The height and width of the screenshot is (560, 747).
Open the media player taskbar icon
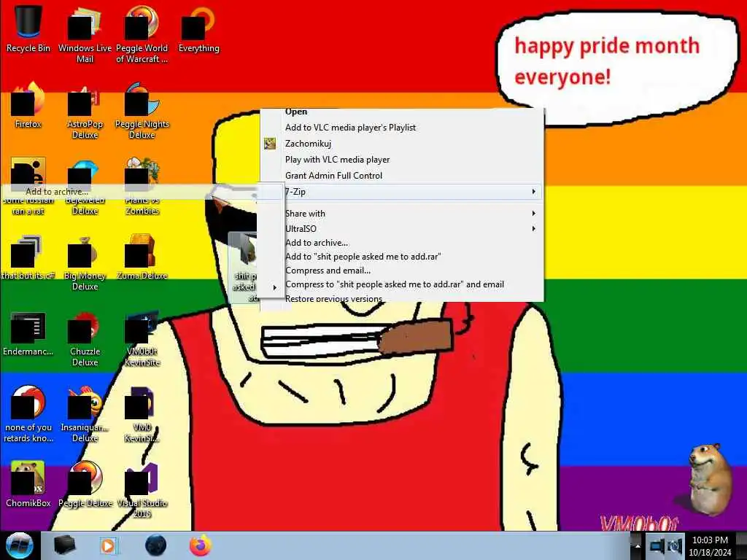(x=108, y=545)
